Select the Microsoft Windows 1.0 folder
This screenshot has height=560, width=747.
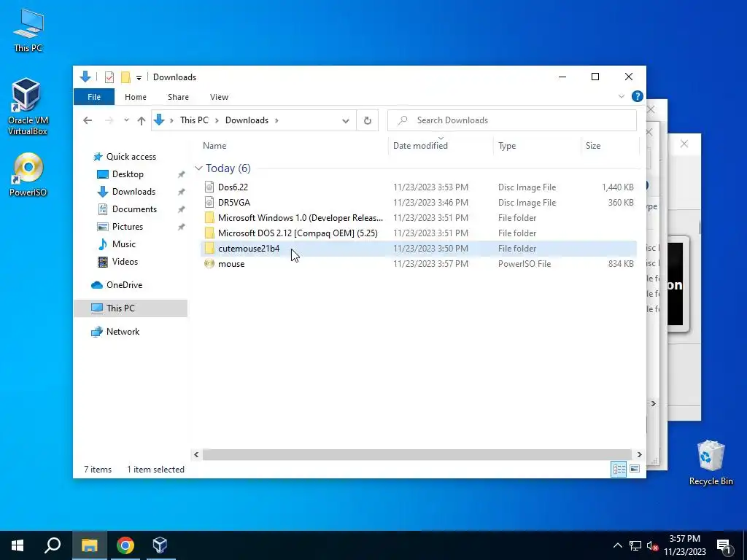pos(418,217)
